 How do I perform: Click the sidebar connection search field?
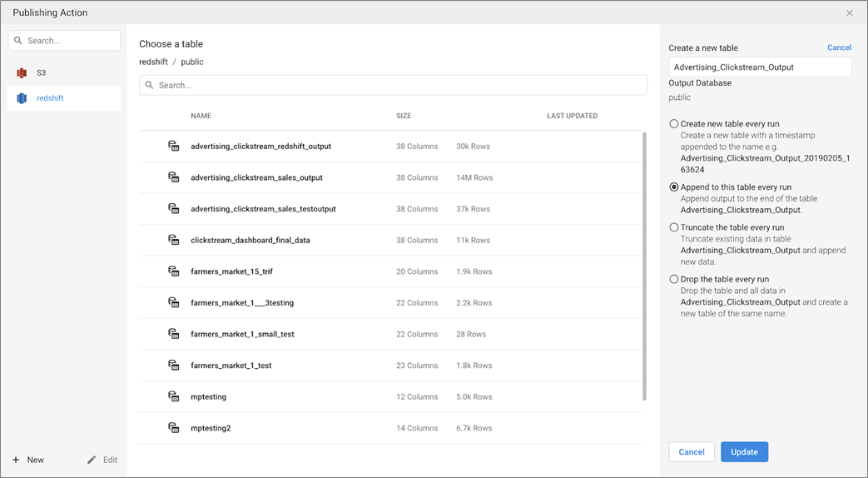point(64,41)
